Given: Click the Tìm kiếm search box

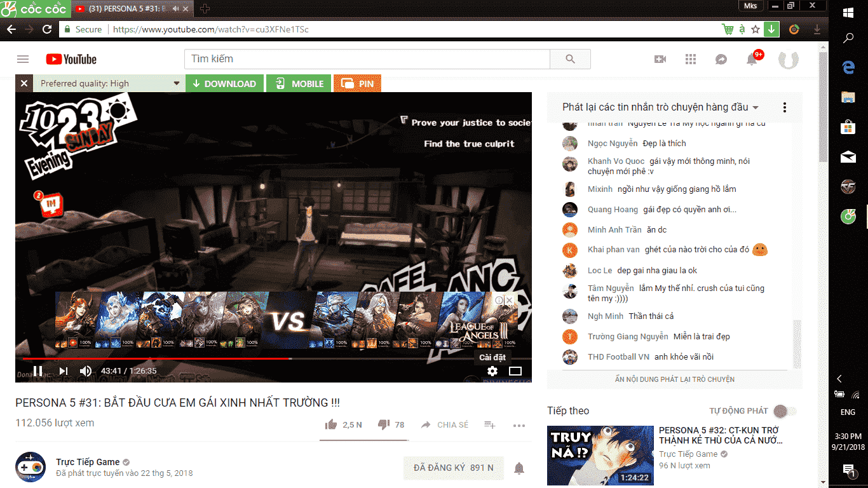Looking at the screenshot, I should 367,59.
